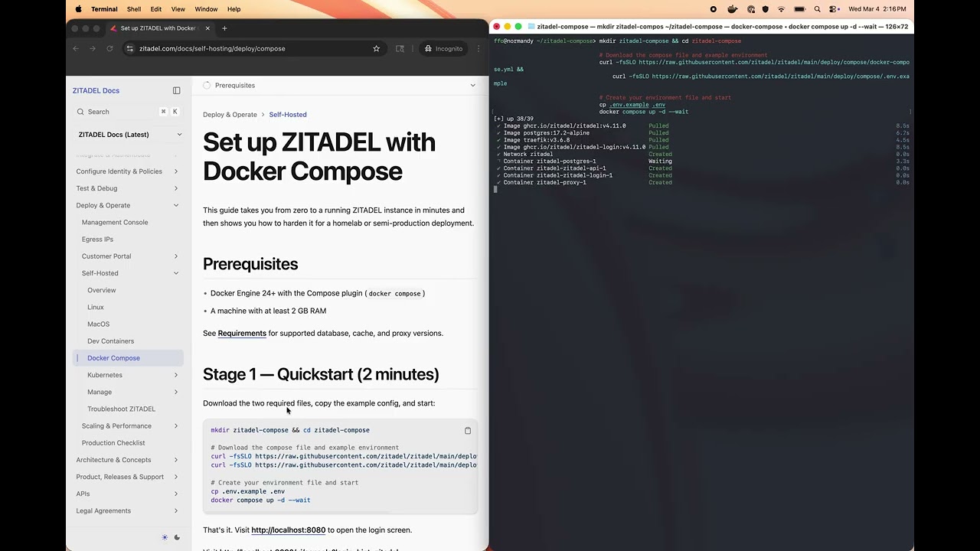Copy the quickstart code block

click(x=468, y=430)
